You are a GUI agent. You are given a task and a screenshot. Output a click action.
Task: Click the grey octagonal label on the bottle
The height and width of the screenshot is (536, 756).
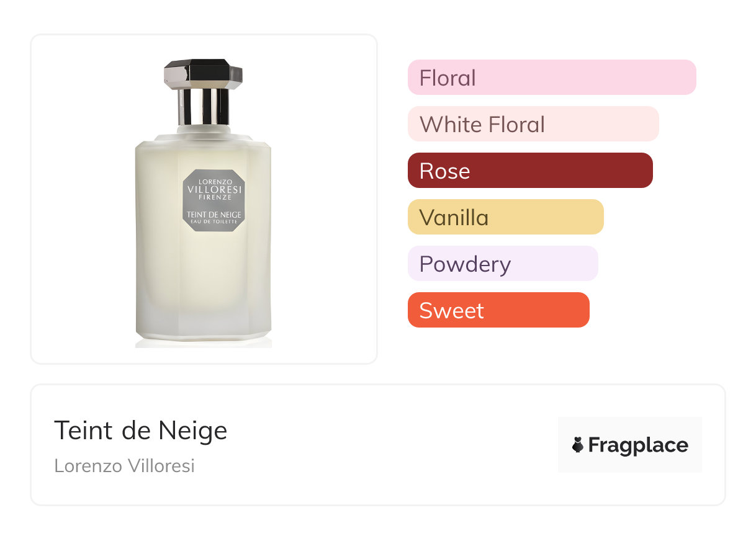pos(214,202)
